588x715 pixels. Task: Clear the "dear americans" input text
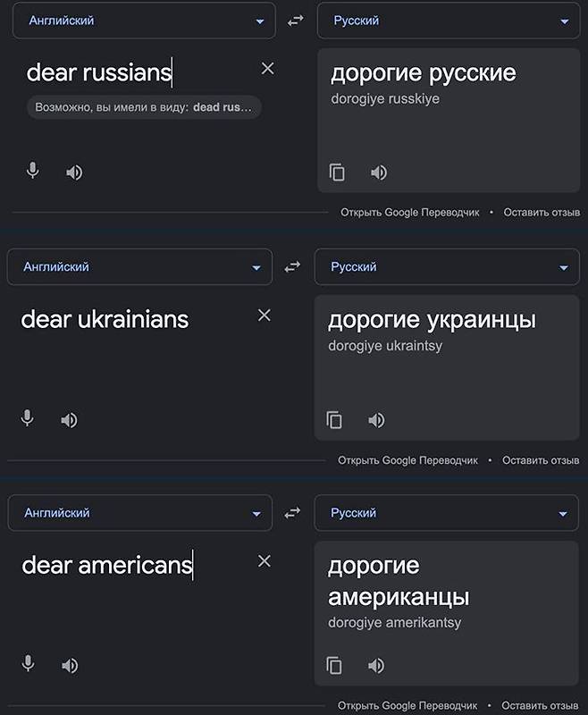264,561
